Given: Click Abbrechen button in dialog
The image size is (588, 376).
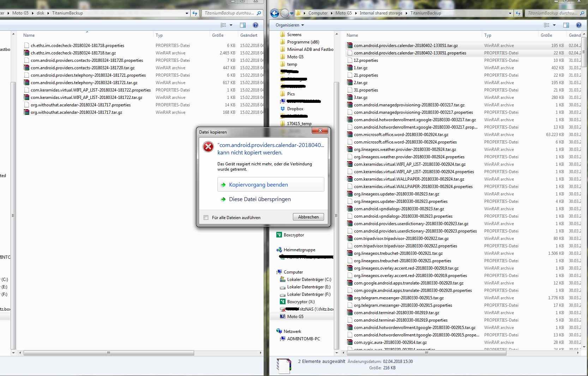Looking at the screenshot, I should click(308, 217).
